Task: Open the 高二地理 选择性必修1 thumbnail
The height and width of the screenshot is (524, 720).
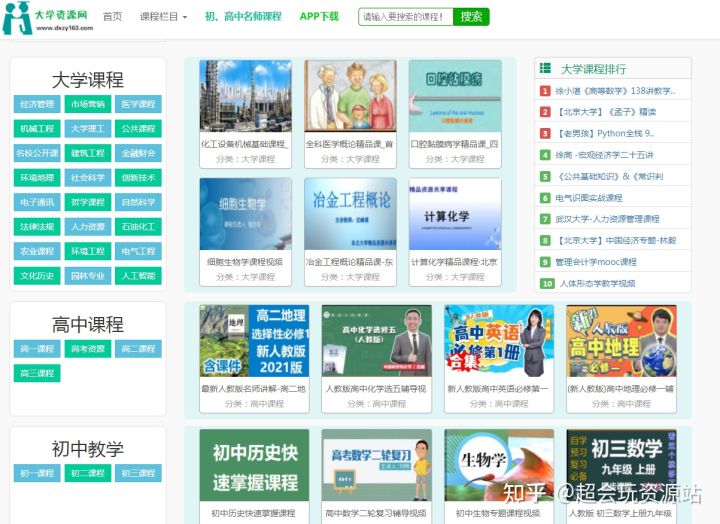Action: coord(254,341)
